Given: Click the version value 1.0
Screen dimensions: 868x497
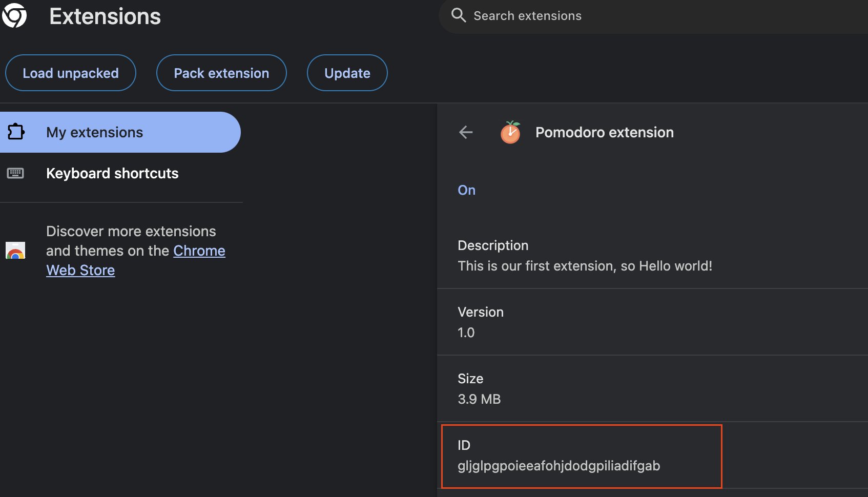Looking at the screenshot, I should click(466, 333).
